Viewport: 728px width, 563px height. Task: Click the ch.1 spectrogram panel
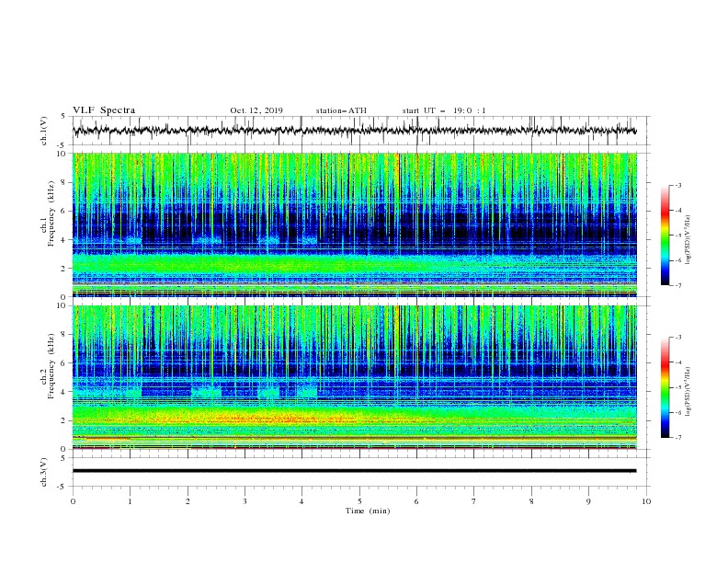(355, 224)
